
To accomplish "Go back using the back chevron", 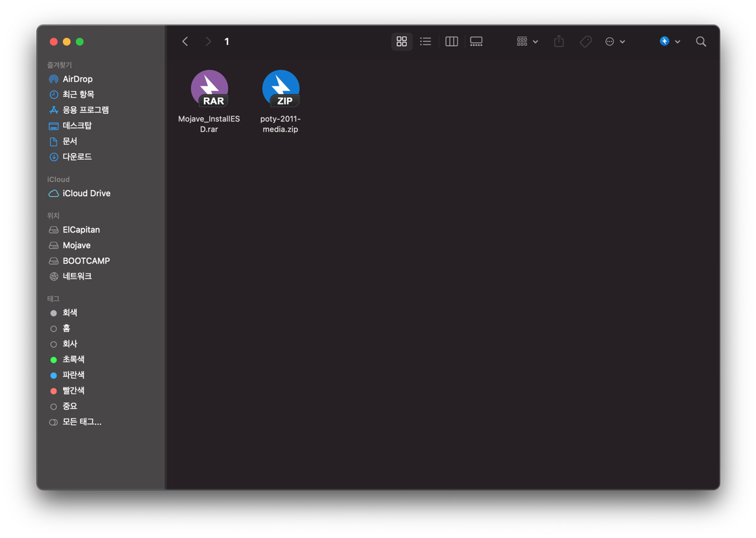I will pos(185,42).
